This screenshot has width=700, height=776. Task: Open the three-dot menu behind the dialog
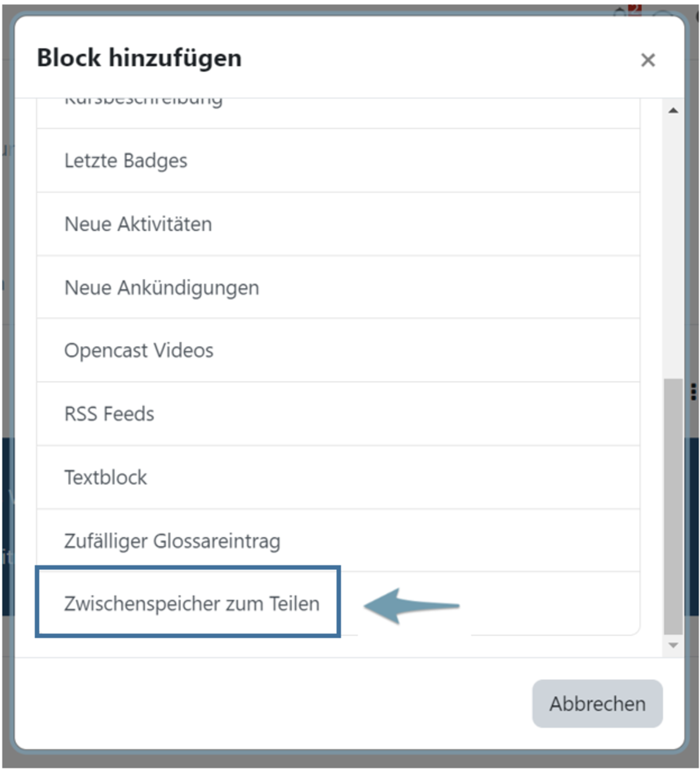(x=694, y=392)
